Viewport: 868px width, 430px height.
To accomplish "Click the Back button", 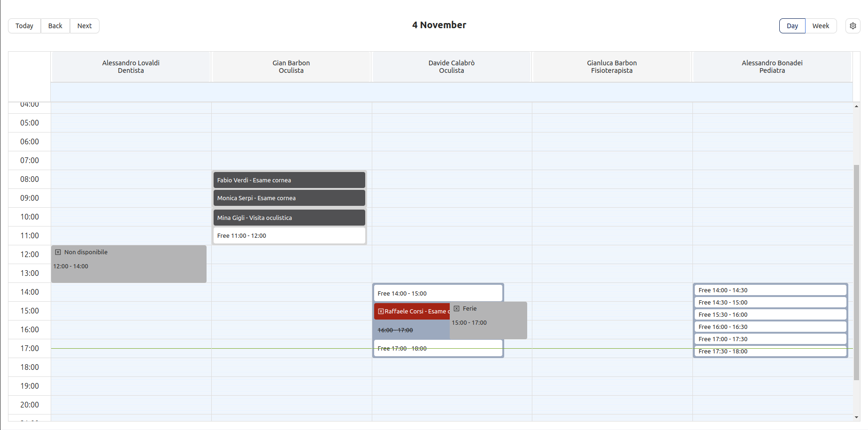I will (x=55, y=26).
